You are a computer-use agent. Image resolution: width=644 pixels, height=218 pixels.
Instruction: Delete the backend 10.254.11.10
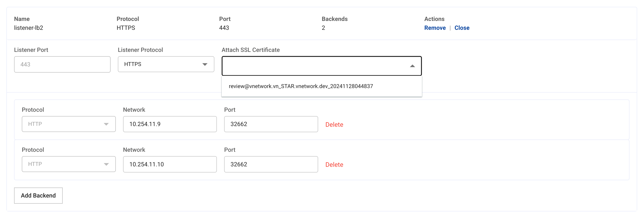[334, 165]
